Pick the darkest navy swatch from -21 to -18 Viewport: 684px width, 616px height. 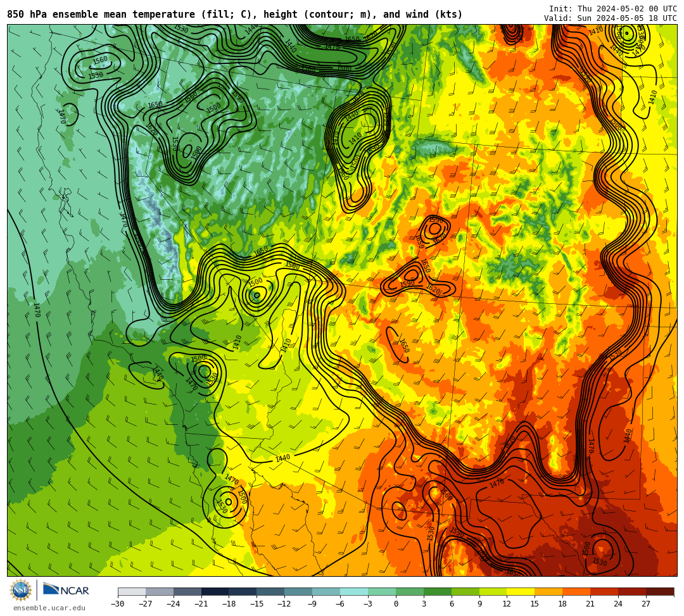tap(215, 591)
